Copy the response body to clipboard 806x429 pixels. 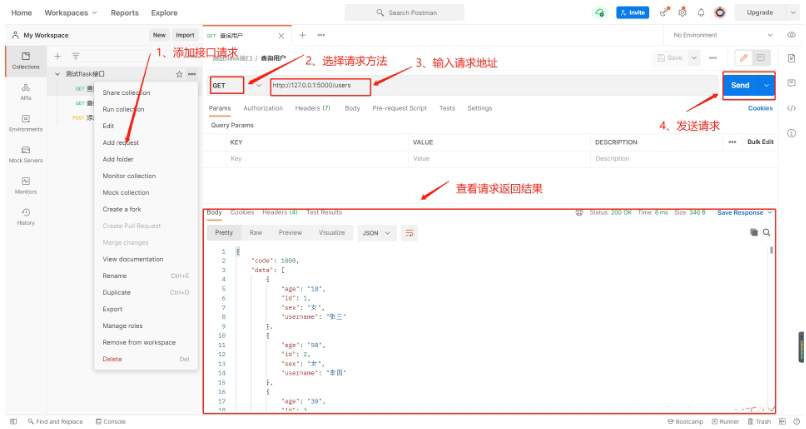point(754,232)
